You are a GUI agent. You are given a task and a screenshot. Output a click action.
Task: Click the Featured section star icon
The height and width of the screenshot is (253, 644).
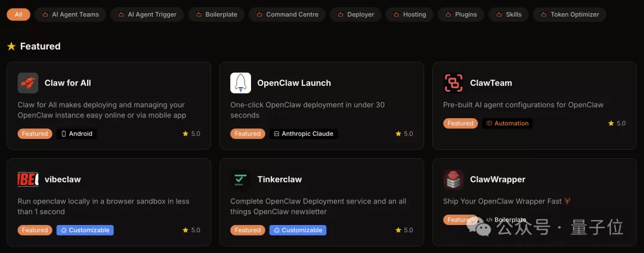(11, 46)
